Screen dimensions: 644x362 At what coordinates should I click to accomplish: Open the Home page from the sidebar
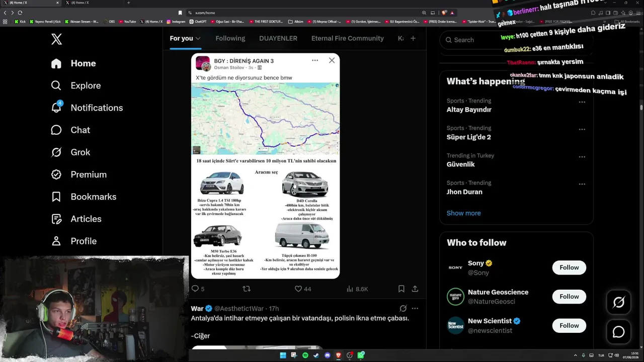pos(73,63)
